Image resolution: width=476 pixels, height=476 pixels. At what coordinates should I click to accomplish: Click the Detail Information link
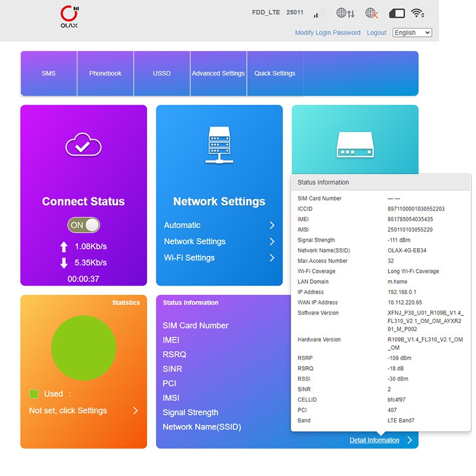374,440
